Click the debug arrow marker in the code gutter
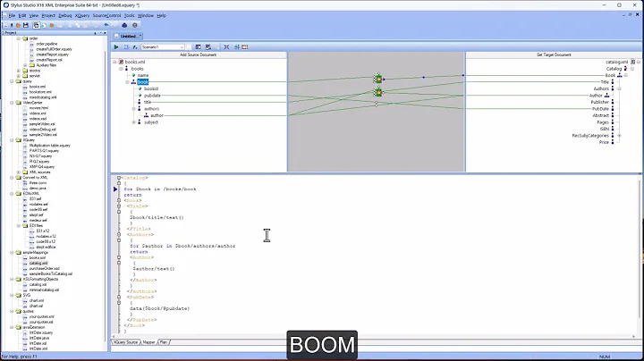The height and width of the screenshot is (361, 644). 115,189
